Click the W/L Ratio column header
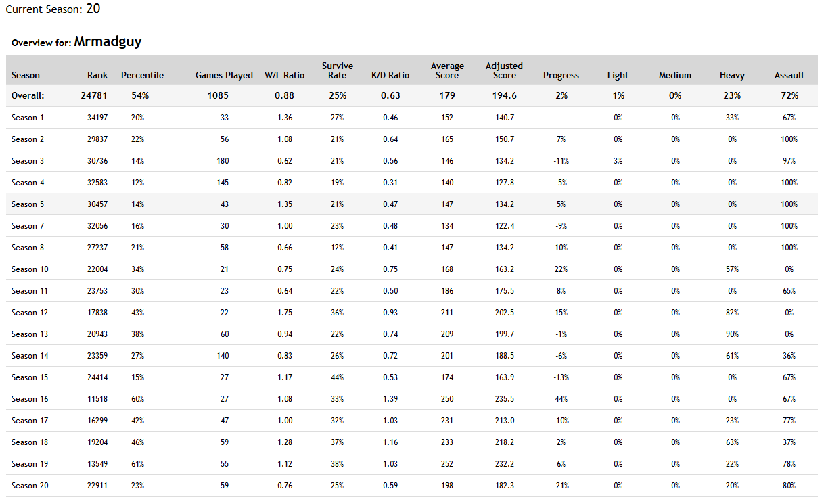Screen dimensions: 826x504 [284, 75]
